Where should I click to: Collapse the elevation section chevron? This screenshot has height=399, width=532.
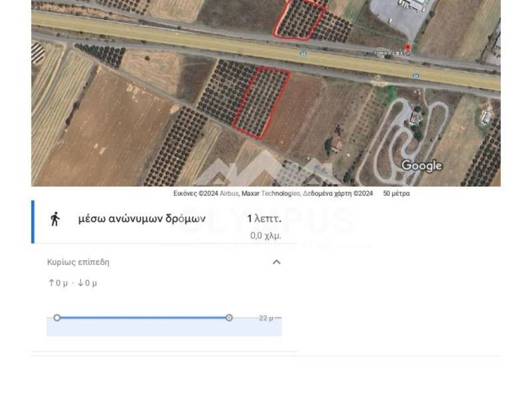pos(276,262)
